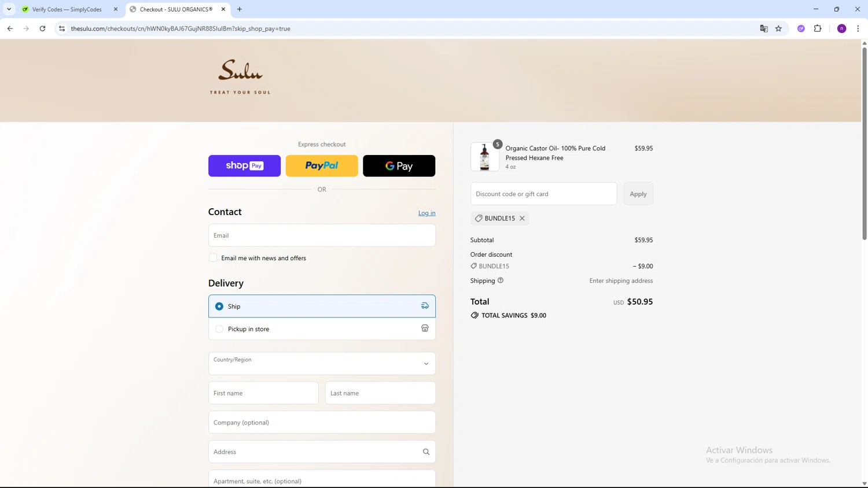Pay with Shop Pay express button
Viewport: 868px width, 488px height.
pyautogui.click(x=244, y=166)
